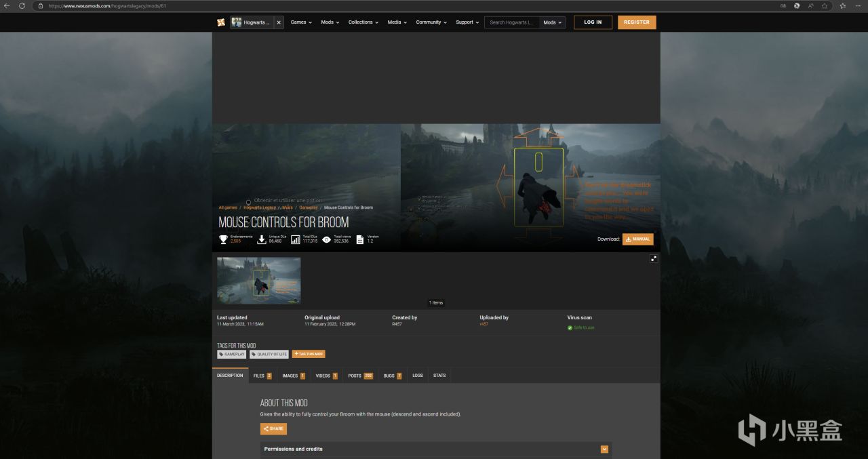Open Gameplay breadcrumb link
This screenshot has width=868, height=459.
pyautogui.click(x=309, y=207)
